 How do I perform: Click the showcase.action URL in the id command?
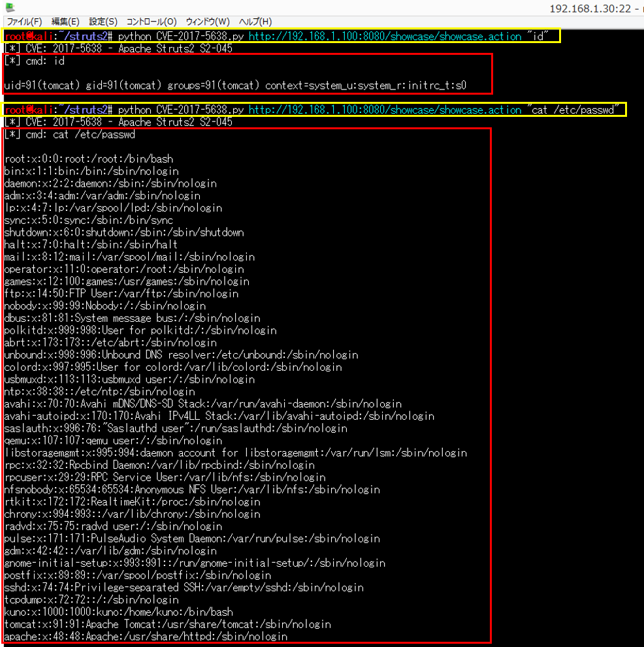(x=385, y=37)
